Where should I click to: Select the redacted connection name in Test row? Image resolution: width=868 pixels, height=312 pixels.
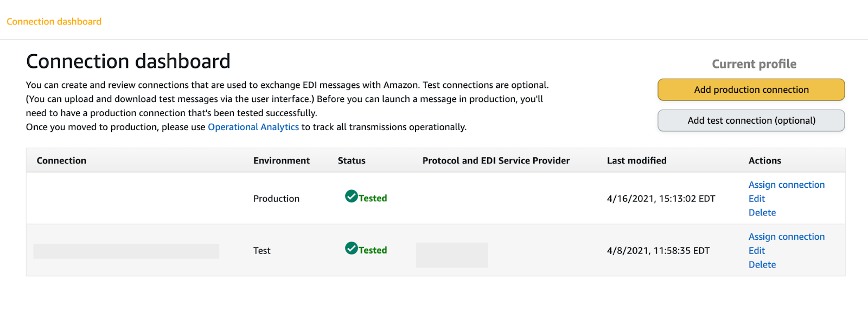[126, 251]
